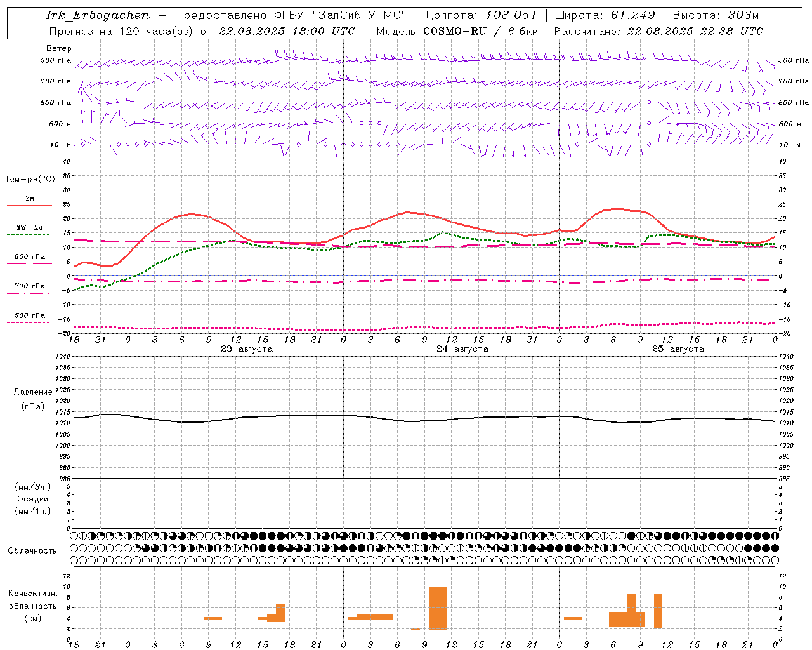Viewport: 812px width, 650px height.
Task: Click the 'Тем-ра(°C)' temperature label
Action: click(30, 180)
